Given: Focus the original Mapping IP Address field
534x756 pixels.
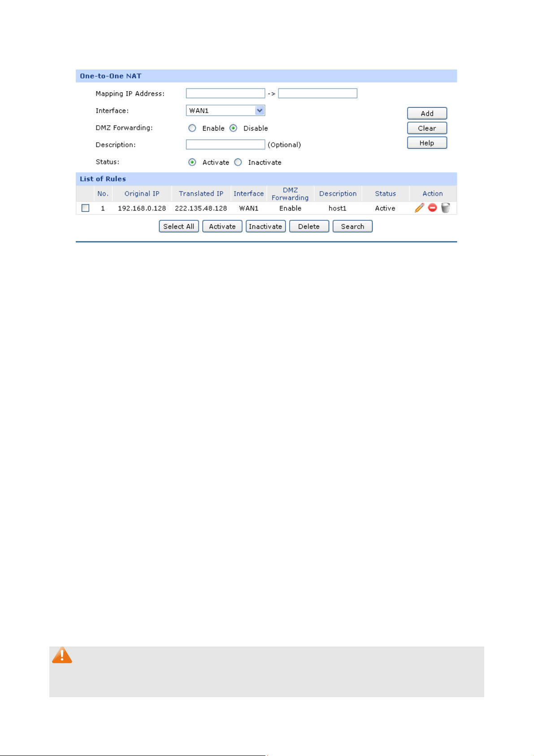Looking at the screenshot, I should tap(225, 93).
